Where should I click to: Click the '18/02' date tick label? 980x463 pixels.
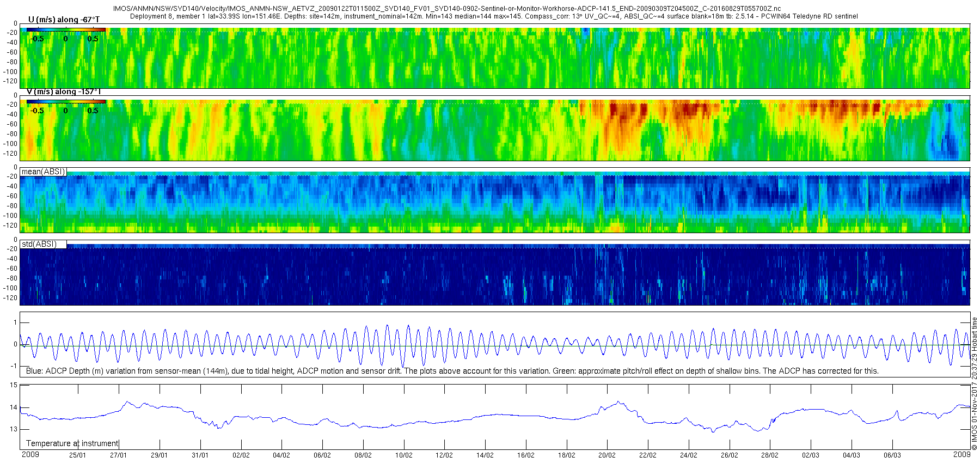(x=567, y=455)
